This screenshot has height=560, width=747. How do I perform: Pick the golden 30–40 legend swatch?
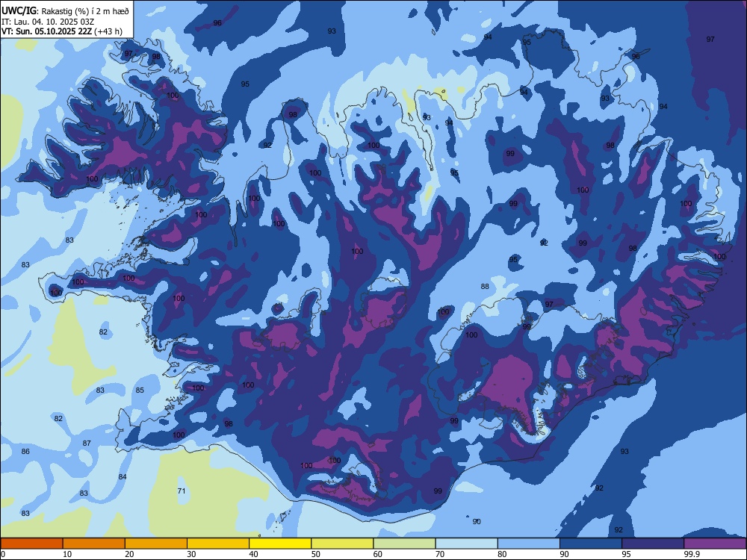point(217,544)
